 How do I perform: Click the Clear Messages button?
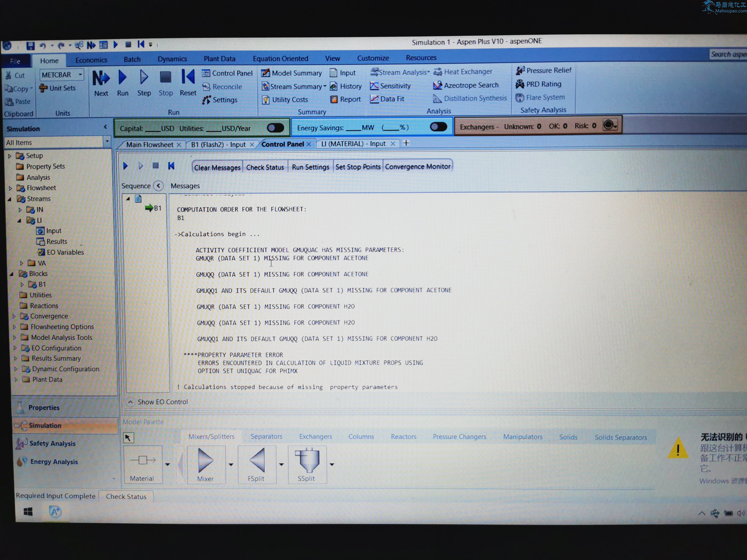pos(217,167)
